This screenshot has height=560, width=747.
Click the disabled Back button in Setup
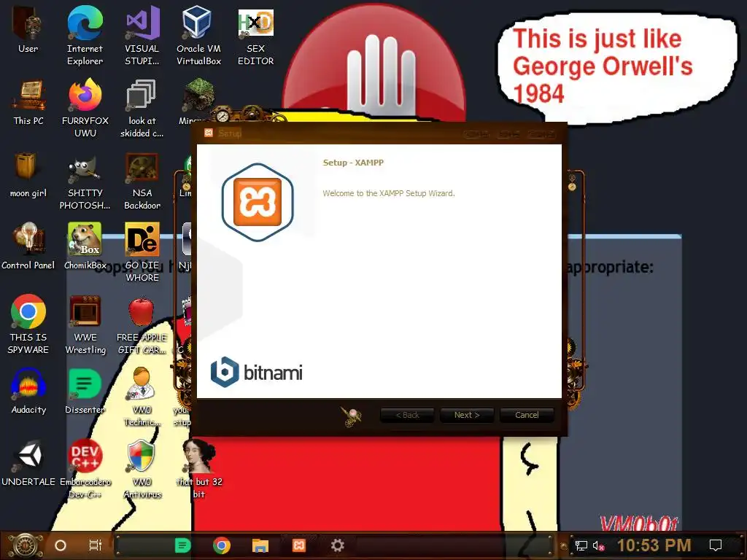coord(407,415)
